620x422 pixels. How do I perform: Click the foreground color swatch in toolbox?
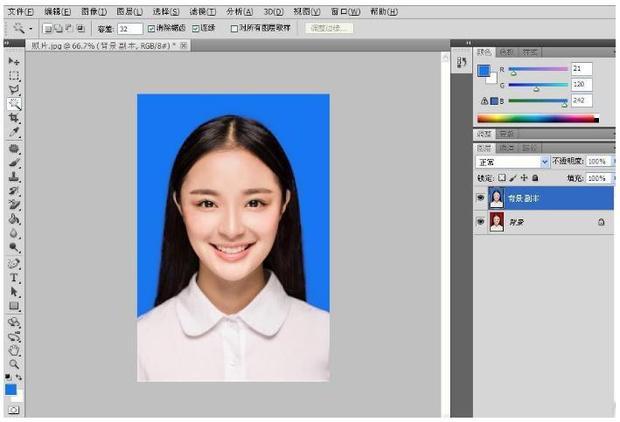[10, 389]
